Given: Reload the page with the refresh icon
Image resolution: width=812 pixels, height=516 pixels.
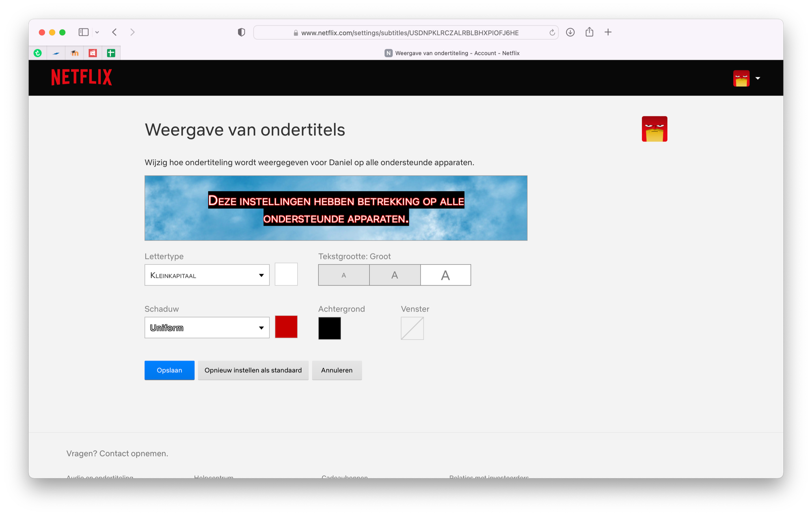Looking at the screenshot, I should coord(551,32).
